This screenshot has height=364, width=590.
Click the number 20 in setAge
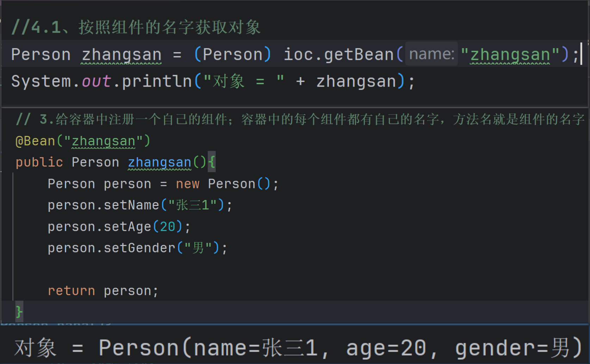[x=167, y=227]
